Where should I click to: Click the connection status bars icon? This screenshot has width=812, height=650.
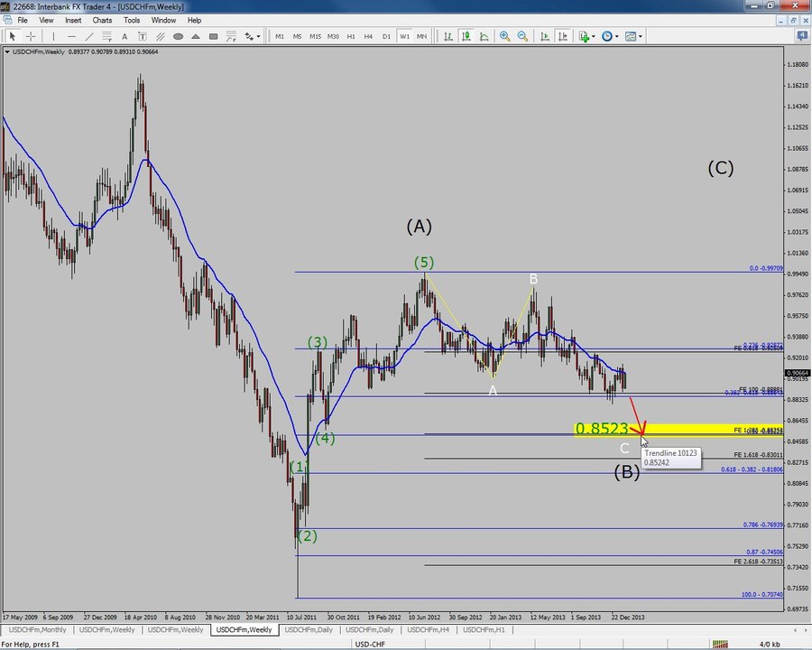coord(720,645)
